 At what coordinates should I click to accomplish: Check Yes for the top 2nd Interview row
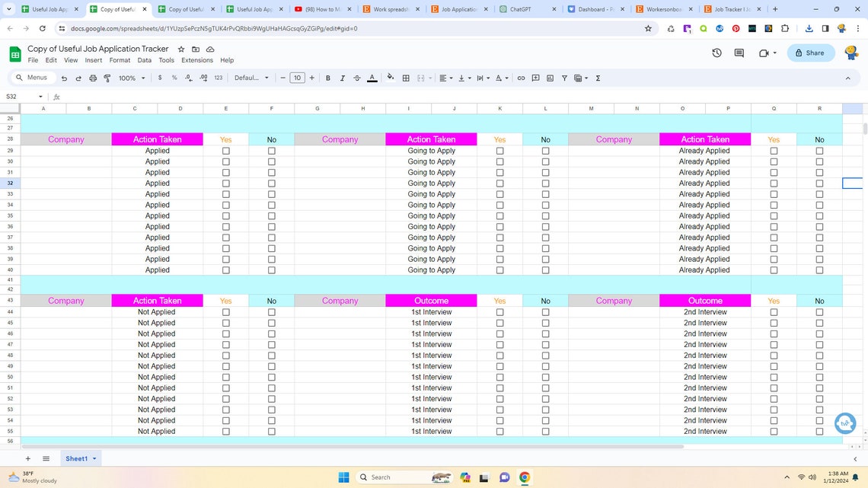point(774,312)
